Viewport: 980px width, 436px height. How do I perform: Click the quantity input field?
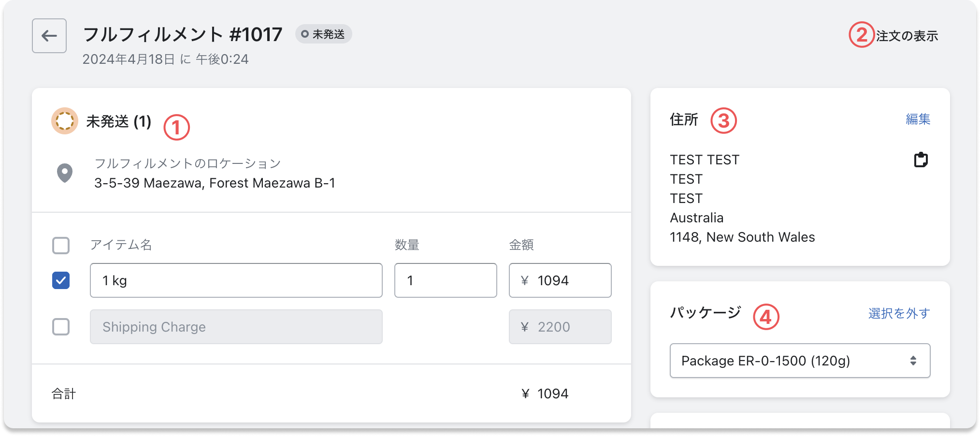click(445, 280)
